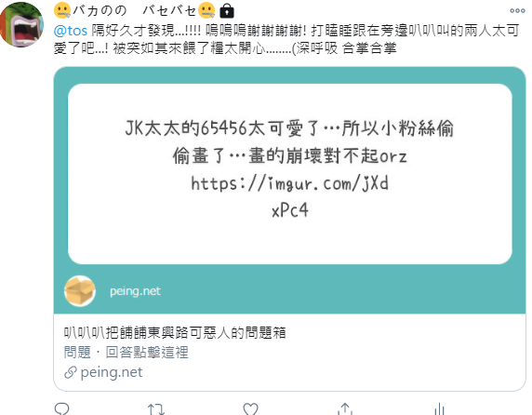This screenshot has width=532, height=415.
Task: Open the card title 叭叭叭把鋪鋪東興路可惡人的問題箱
Action: [175, 333]
